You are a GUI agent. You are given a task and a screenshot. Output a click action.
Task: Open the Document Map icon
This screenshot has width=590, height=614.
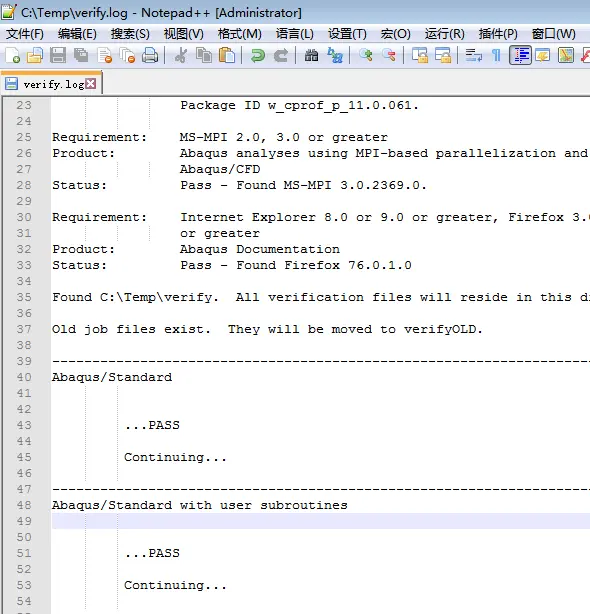566,56
